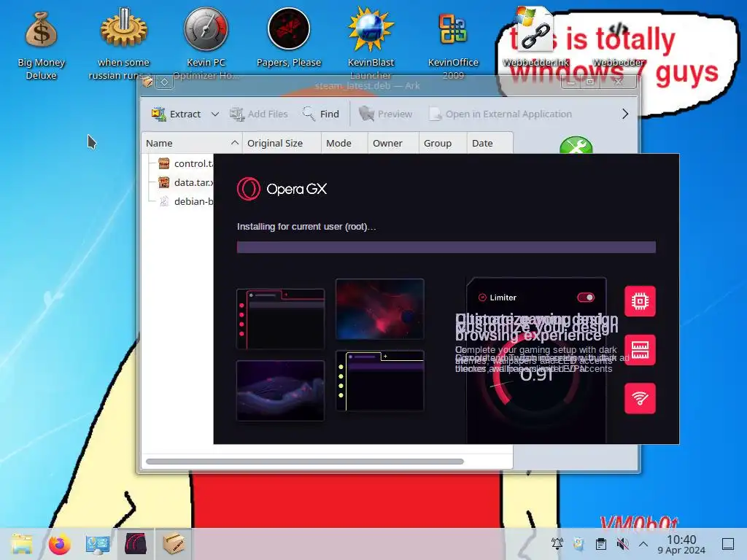The image size is (747, 560).
Task: Click the Preview toolbar button in Ark
Action: pyautogui.click(x=385, y=114)
